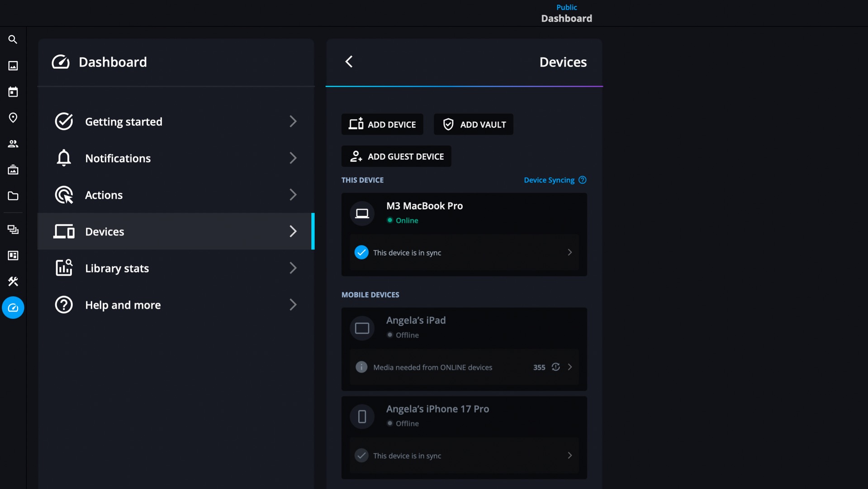
Task: Expand the M3 MacBook Pro sync status row
Action: [x=569, y=253]
